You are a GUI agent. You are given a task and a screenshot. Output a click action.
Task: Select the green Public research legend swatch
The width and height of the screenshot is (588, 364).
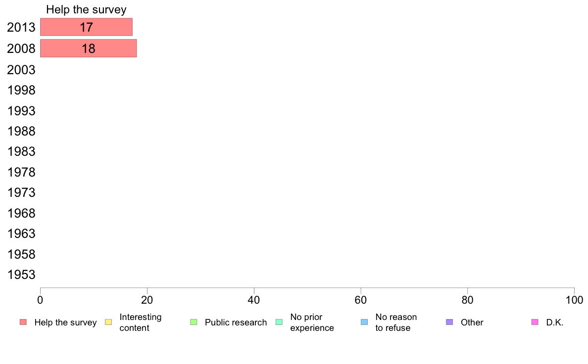[194, 322]
